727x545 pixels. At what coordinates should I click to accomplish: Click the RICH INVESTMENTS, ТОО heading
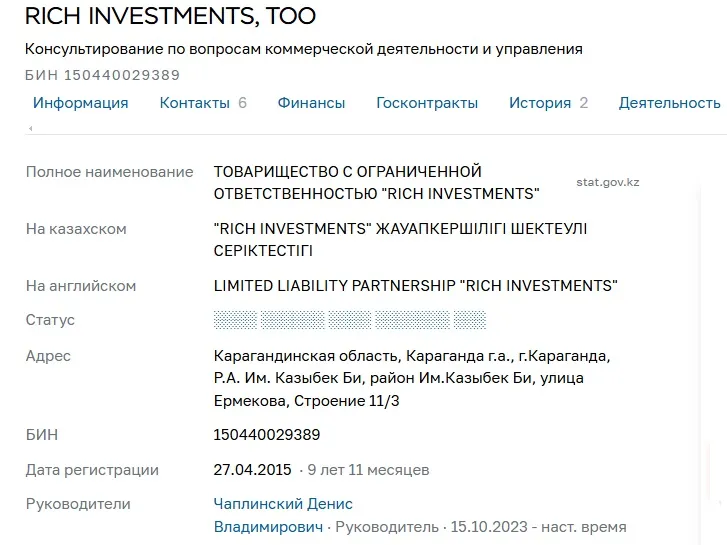pos(170,16)
